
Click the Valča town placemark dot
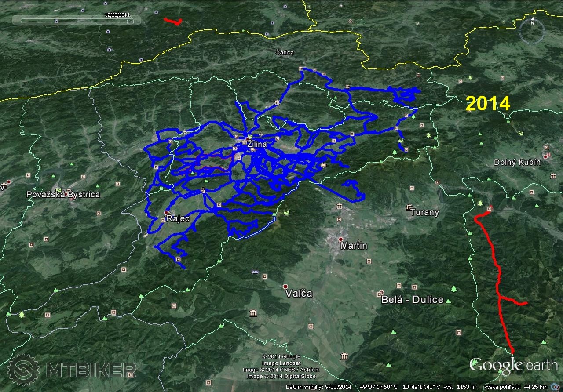(x=285, y=287)
